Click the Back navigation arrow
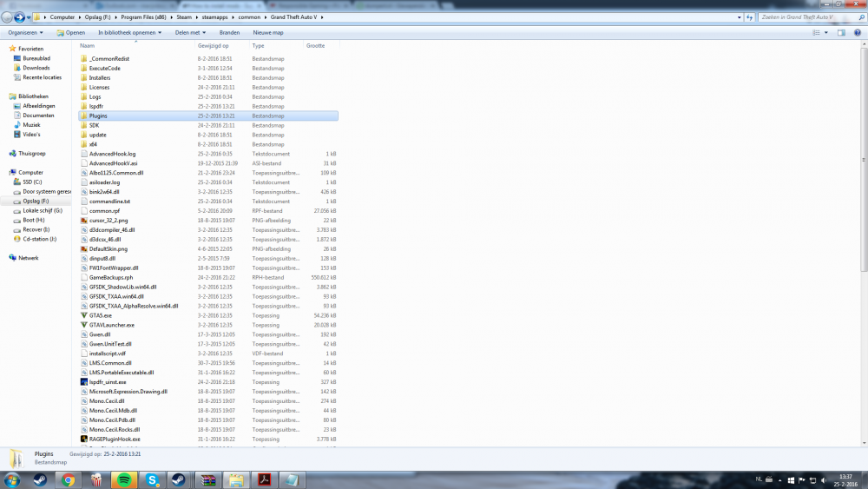This screenshot has width=868, height=489. (x=7, y=17)
